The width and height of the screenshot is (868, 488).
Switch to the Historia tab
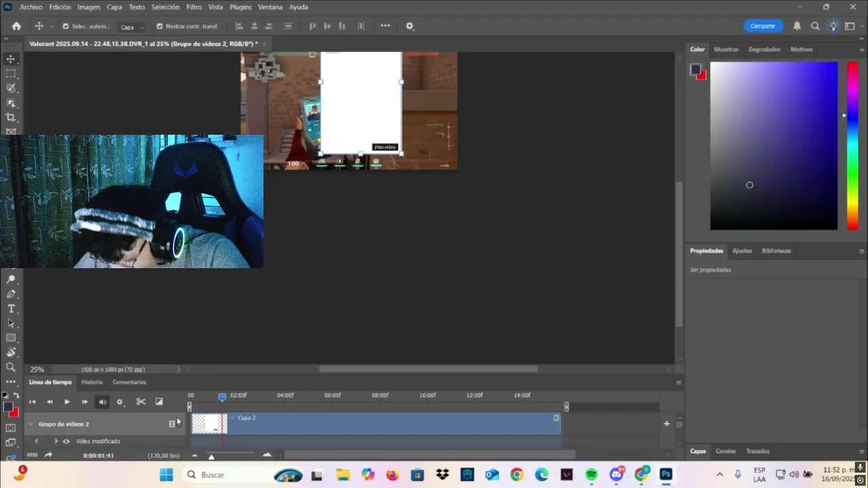click(x=92, y=382)
